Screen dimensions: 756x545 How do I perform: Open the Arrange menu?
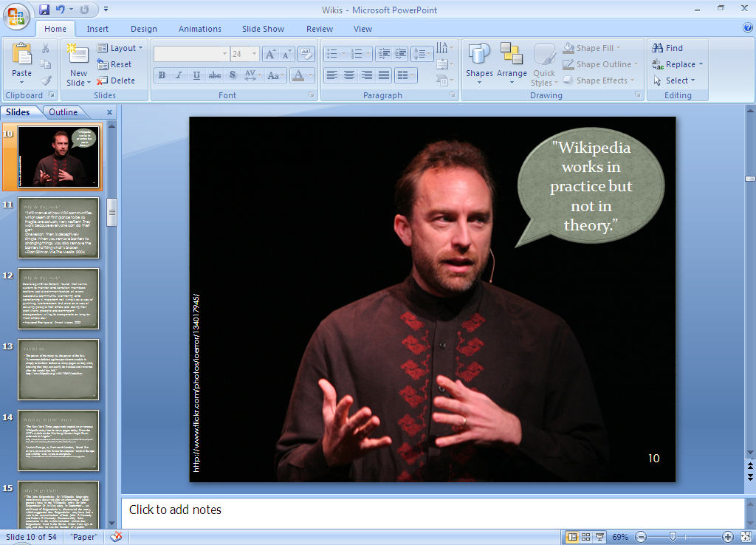512,64
